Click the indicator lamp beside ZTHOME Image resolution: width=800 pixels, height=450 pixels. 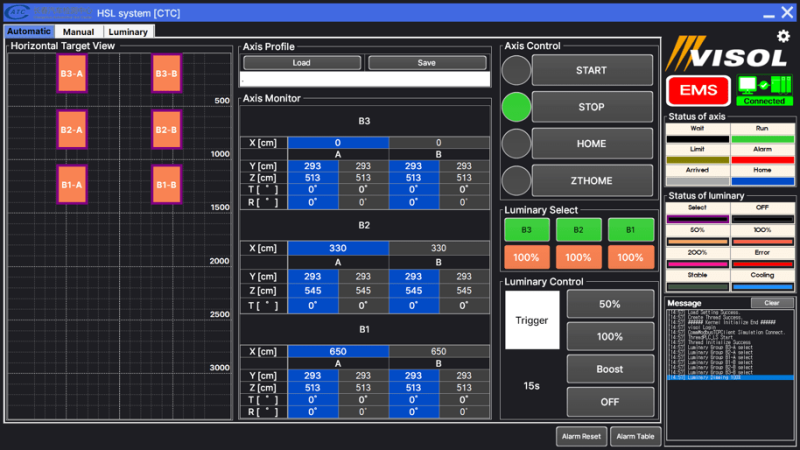click(516, 181)
